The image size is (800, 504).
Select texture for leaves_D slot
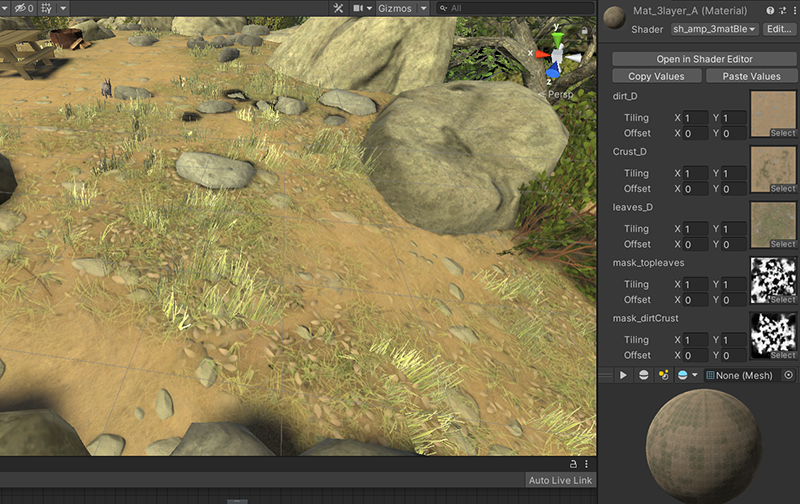tap(783, 244)
